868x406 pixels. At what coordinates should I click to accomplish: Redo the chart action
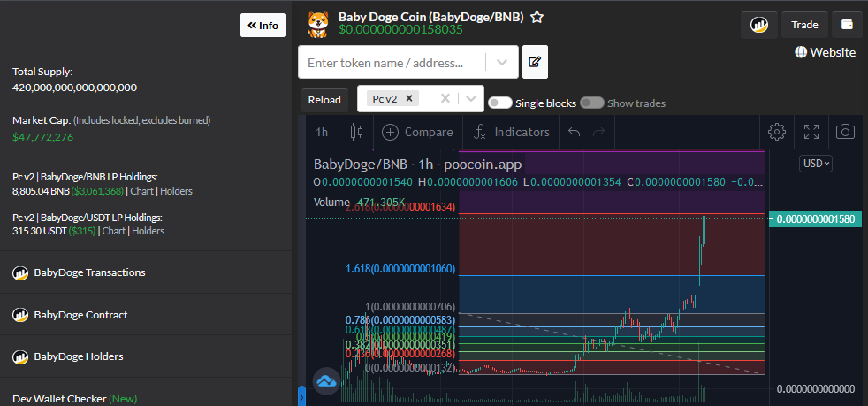point(599,133)
